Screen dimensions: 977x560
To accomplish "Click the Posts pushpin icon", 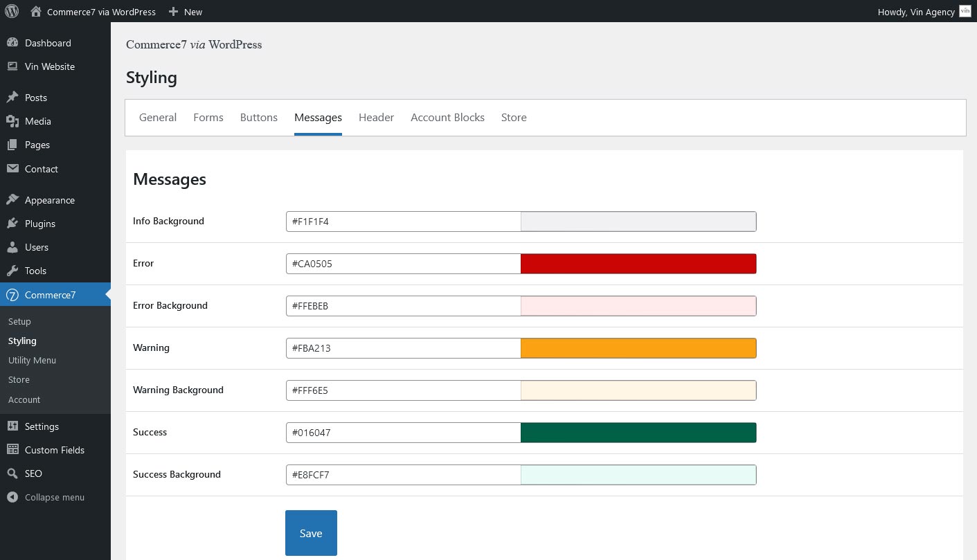I will point(12,98).
